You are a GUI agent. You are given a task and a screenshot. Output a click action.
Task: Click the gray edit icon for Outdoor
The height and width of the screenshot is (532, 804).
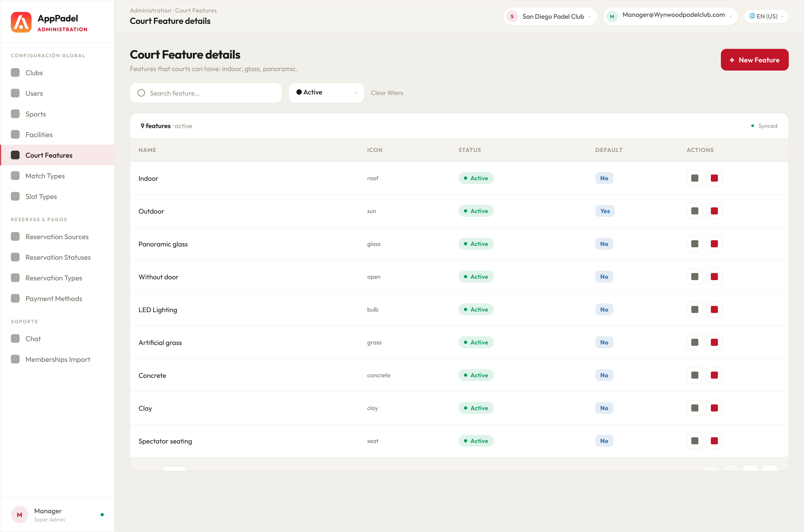[695, 211]
